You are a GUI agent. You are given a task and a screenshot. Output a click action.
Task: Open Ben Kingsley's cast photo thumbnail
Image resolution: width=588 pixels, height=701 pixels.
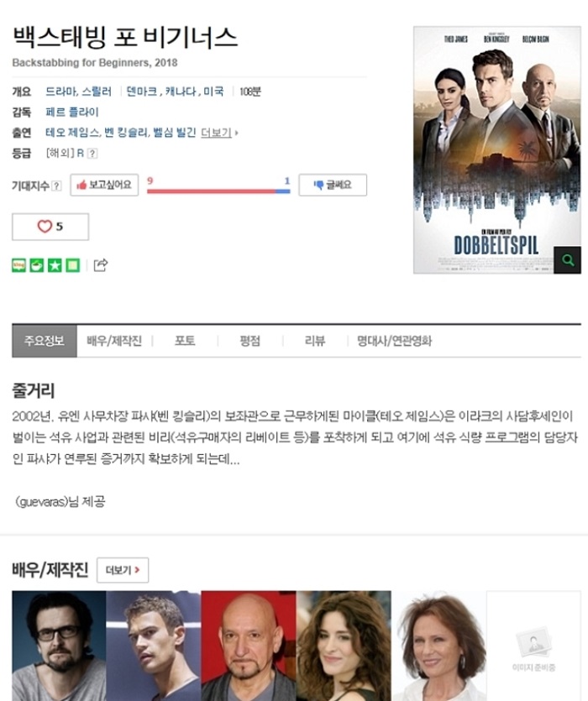pyautogui.click(x=249, y=646)
